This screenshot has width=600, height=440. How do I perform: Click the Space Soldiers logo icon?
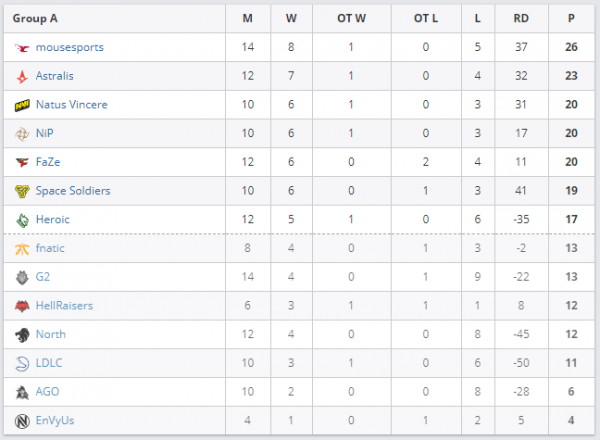coord(22,191)
